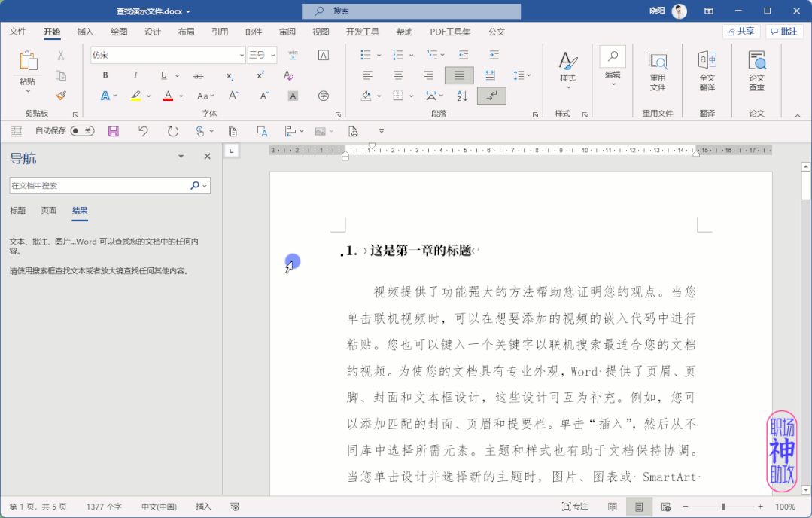
Task: Expand the Styles gallery dropdown
Action: coord(568,87)
